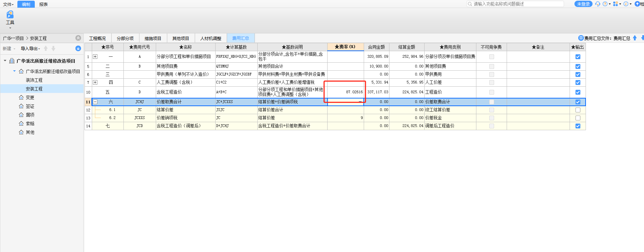Toggle 输出 checkbox for 人工费调整 row
Image resolution: width=644 pixels, height=252 pixels.
point(578,82)
